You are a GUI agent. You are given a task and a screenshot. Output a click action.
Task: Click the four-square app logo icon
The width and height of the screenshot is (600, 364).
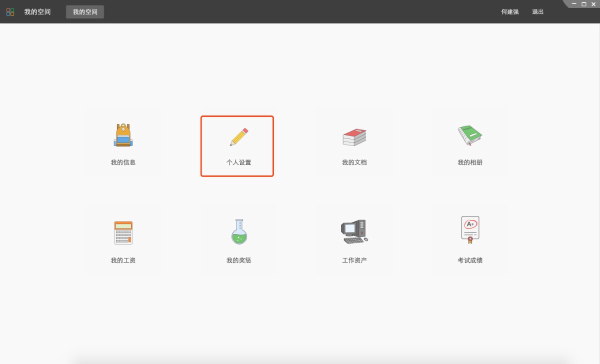(x=10, y=12)
